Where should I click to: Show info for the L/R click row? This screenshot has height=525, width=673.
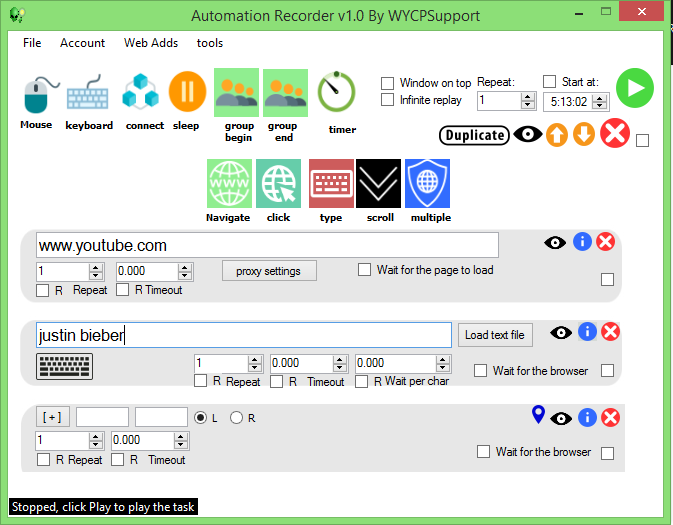pos(587,418)
